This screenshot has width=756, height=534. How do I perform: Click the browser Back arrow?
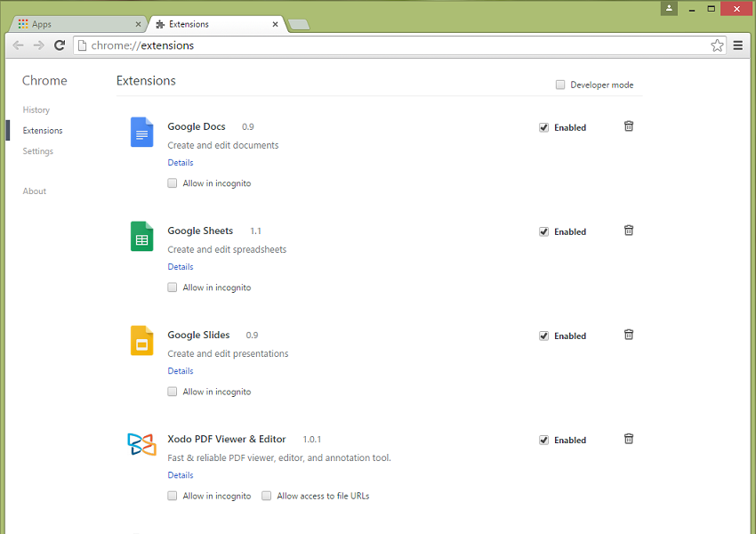19,45
